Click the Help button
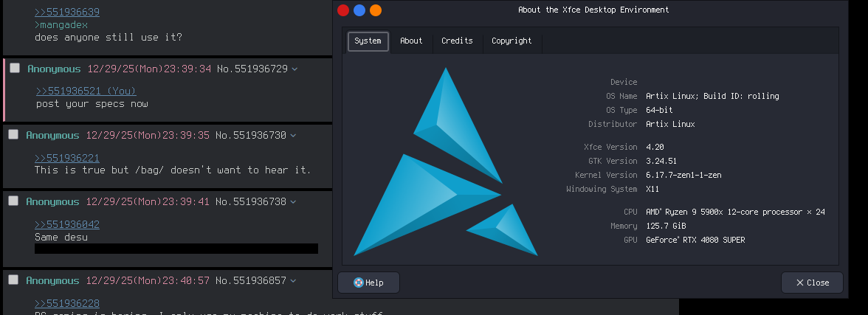The height and width of the screenshot is (315, 868). [x=369, y=283]
